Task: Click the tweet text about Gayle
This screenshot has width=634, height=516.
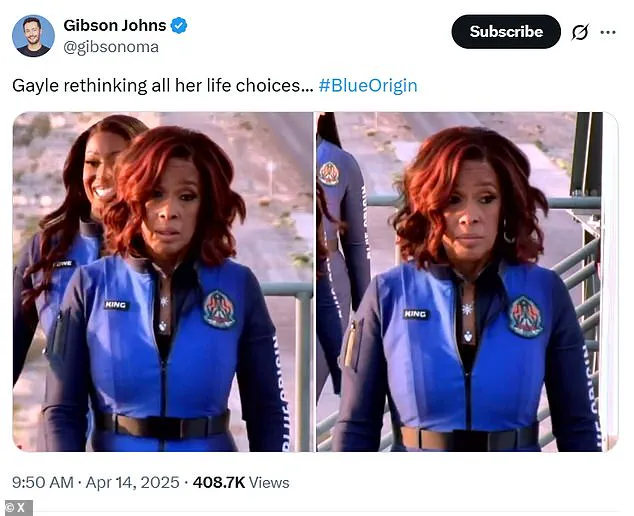Action: tap(163, 86)
